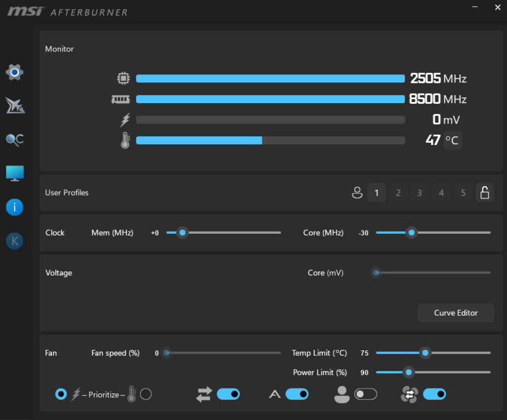Click the user-defined person icon in Fan section
The image size is (507, 420).
[342, 394]
